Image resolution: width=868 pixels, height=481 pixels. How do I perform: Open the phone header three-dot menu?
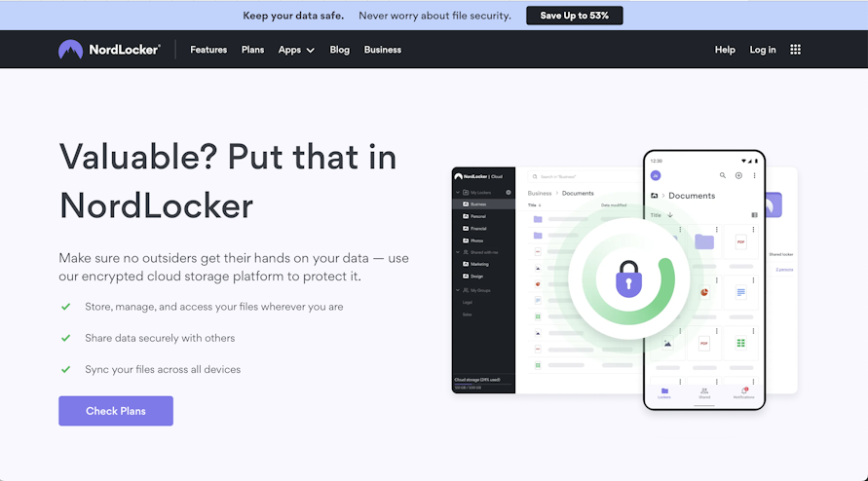click(x=754, y=175)
